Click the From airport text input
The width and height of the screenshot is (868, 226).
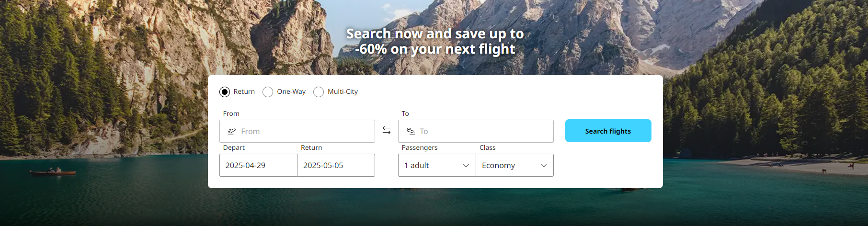tap(306, 131)
